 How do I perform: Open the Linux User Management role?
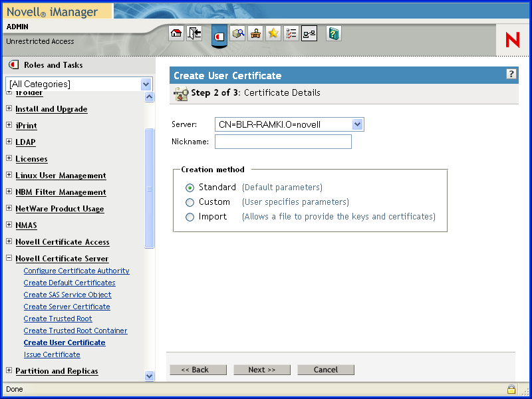pos(61,176)
